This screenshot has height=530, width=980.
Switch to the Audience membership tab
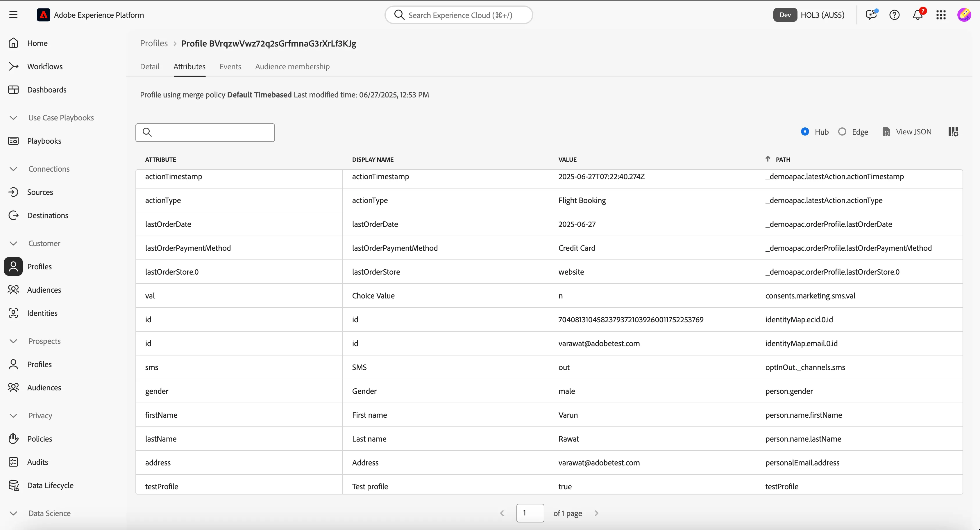click(292, 66)
